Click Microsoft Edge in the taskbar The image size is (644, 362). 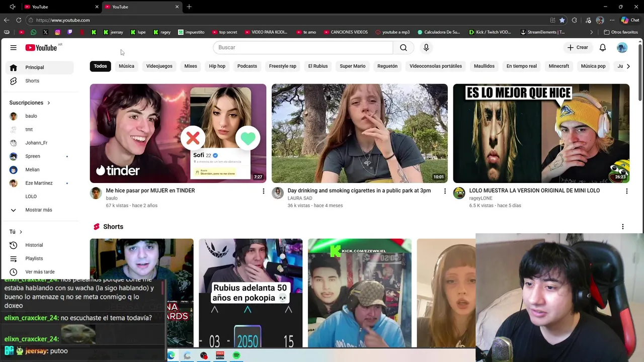(171, 355)
